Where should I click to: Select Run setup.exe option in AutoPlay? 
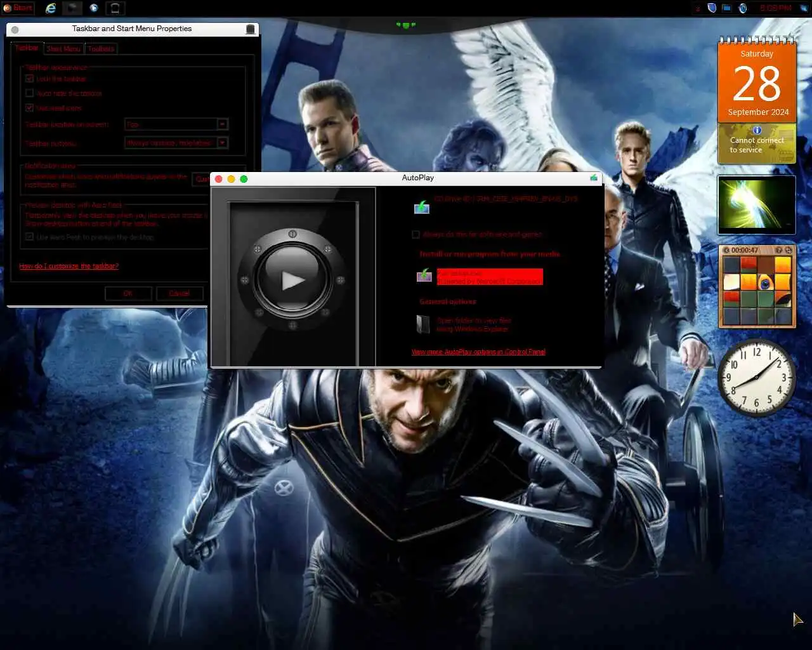pos(489,277)
